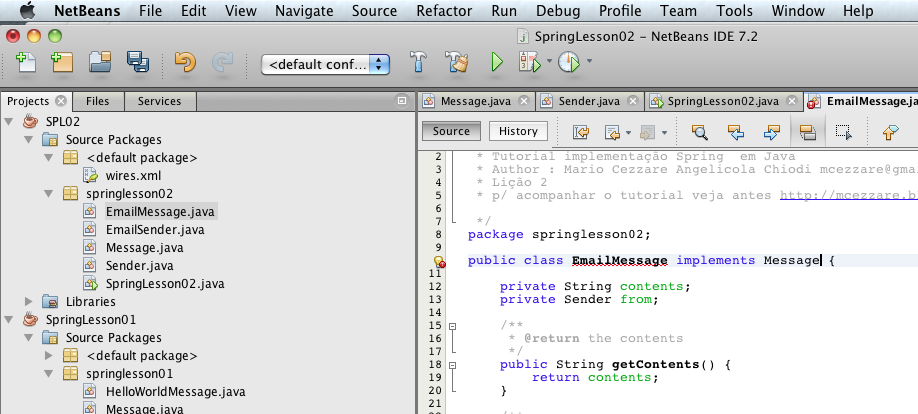This screenshot has height=414, width=918.
Task: Profile the project using clock icon
Action: click(568, 62)
